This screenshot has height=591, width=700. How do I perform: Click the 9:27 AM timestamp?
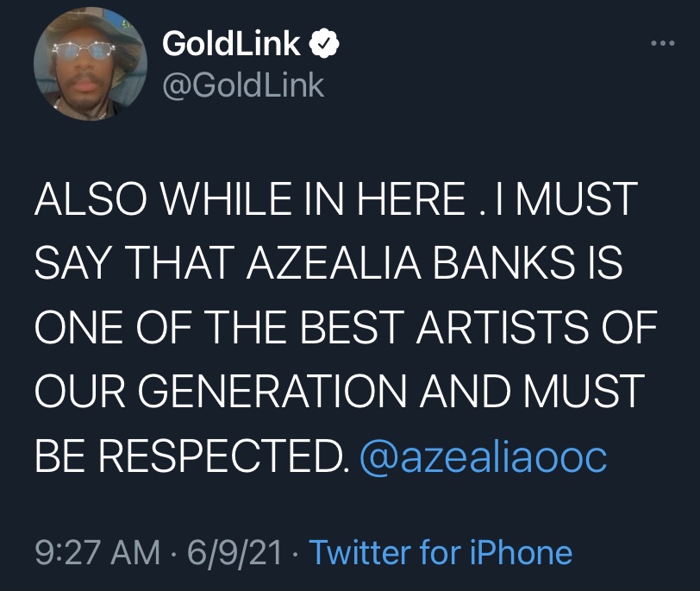(97, 552)
